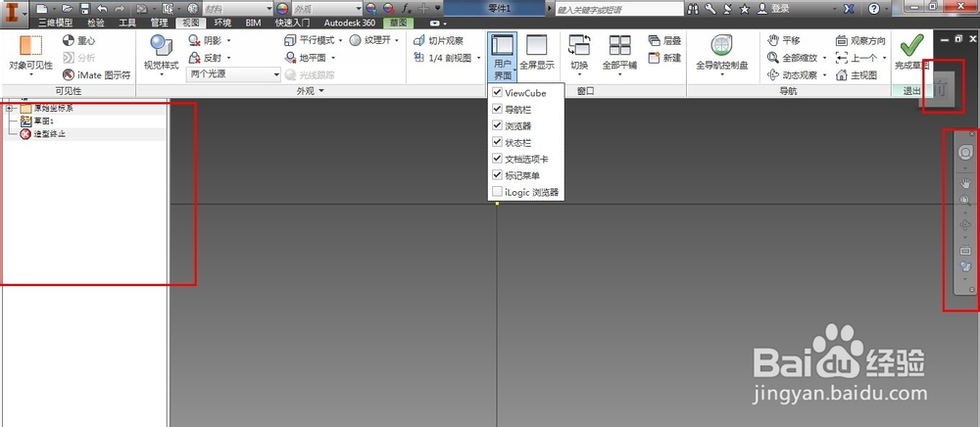
Task: Click 全屏显示 full screen button
Action: pos(536,53)
